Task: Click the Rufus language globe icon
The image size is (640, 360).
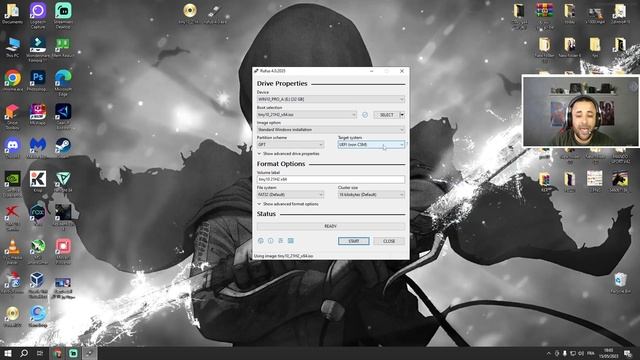Action: 261,241
